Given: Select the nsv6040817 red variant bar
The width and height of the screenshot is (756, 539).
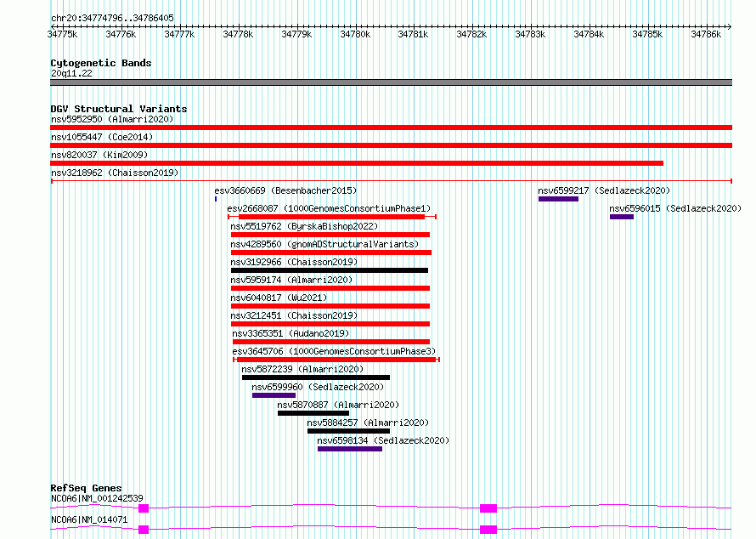Looking at the screenshot, I should (x=330, y=306).
